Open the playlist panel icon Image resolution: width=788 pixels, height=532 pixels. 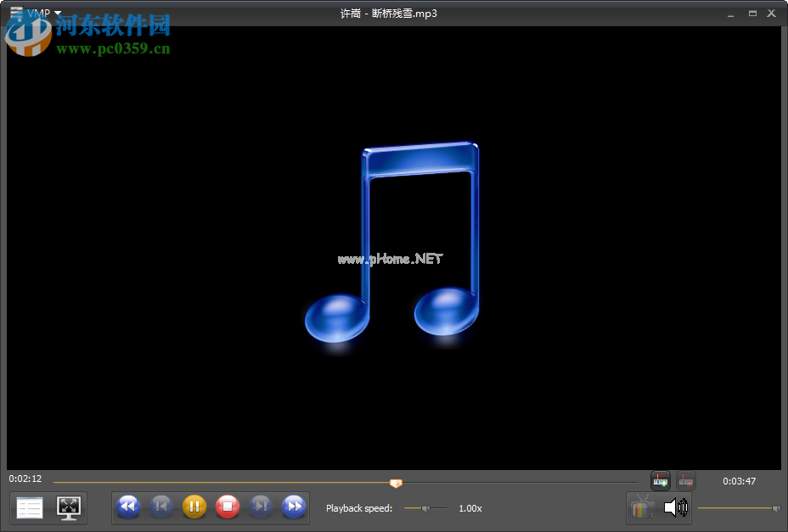point(28,507)
